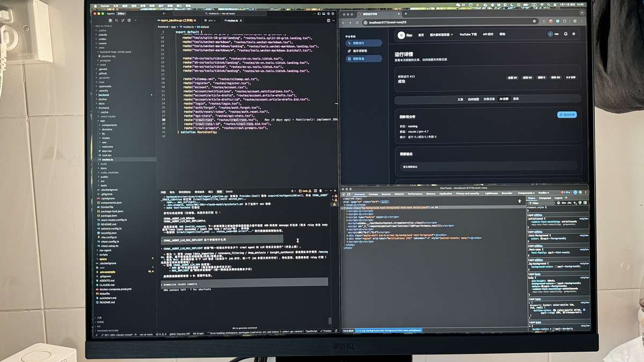The width and height of the screenshot is (644, 362).
Task: Click Cursor's back navigation arrow
Action: coord(164,13)
